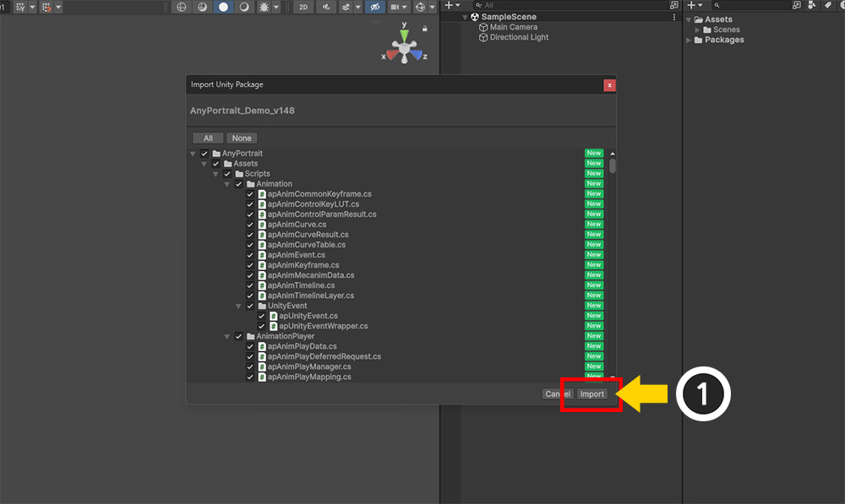Expand Packages folder in Project panel
Viewport: 845px width, 504px height.
[x=689, y=40]
